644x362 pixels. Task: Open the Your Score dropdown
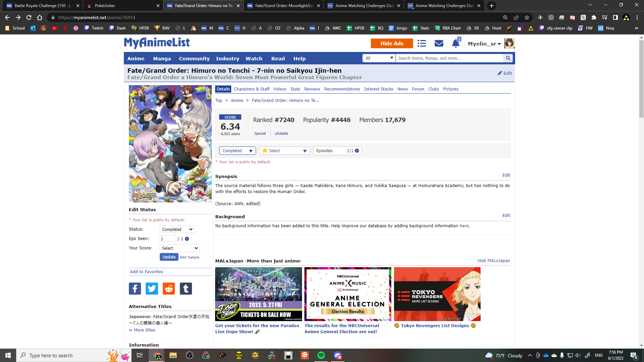[180, 248]
